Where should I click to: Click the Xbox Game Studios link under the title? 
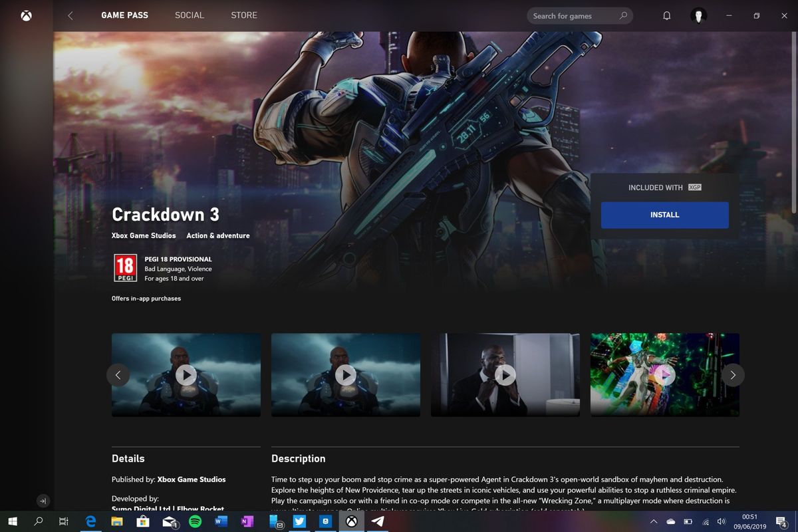pos(144,235)
